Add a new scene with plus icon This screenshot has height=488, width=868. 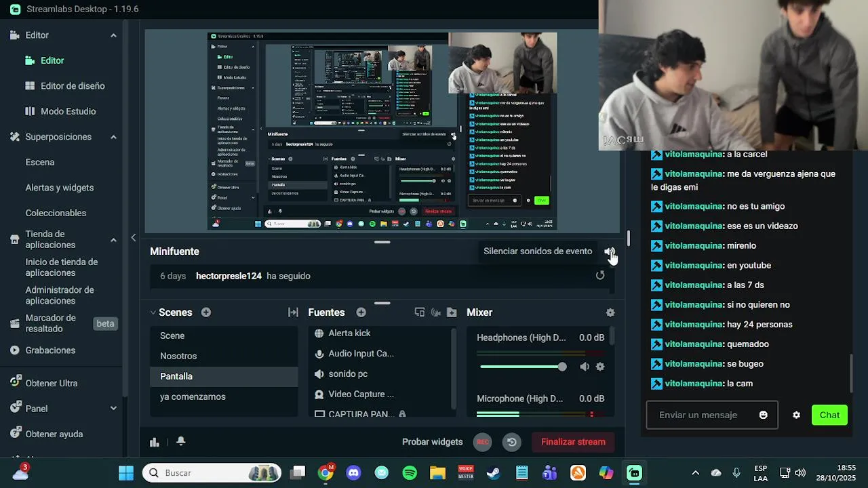(x=206, y=312)
